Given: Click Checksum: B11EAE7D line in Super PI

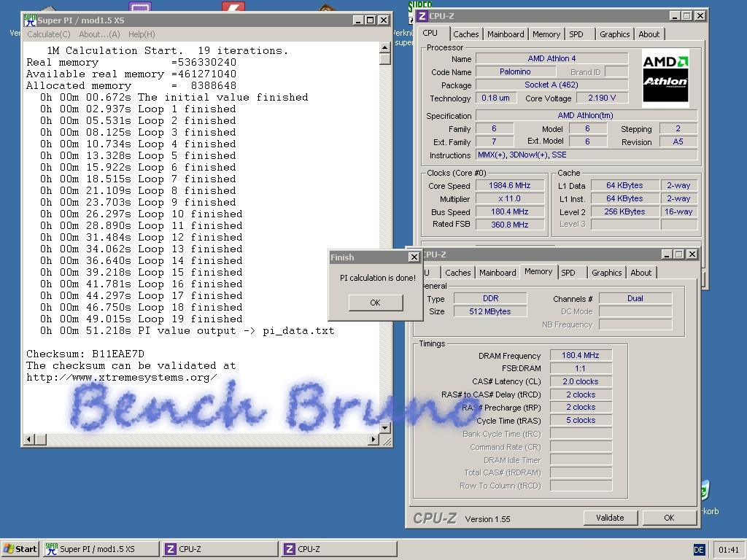Looking at the screenshot, I should click(x=85, y=354).
